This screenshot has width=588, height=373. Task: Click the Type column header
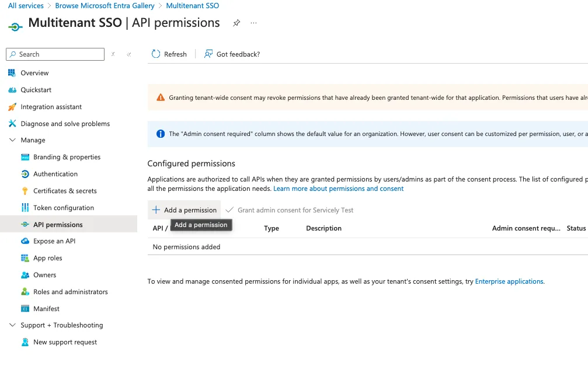point(272,228)
